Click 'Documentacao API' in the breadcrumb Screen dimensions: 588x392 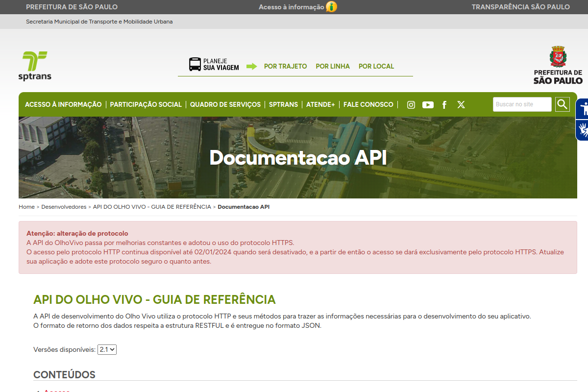point(244,207)
